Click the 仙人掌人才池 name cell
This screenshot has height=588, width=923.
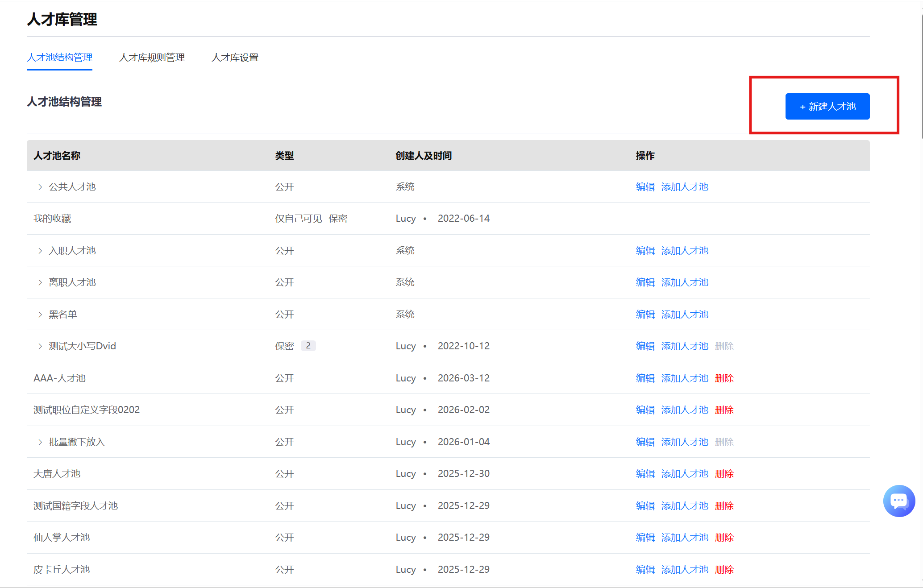pos(62,538)
